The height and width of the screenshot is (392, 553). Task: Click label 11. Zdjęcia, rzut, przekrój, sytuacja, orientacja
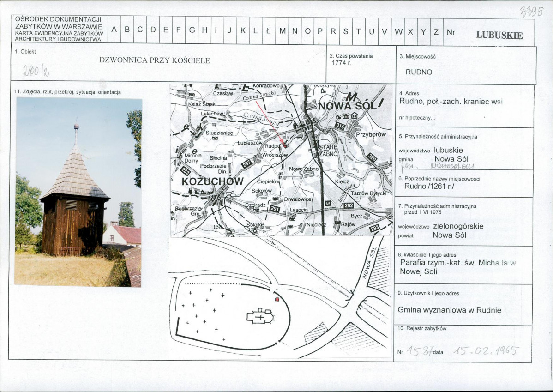[68, 92]
